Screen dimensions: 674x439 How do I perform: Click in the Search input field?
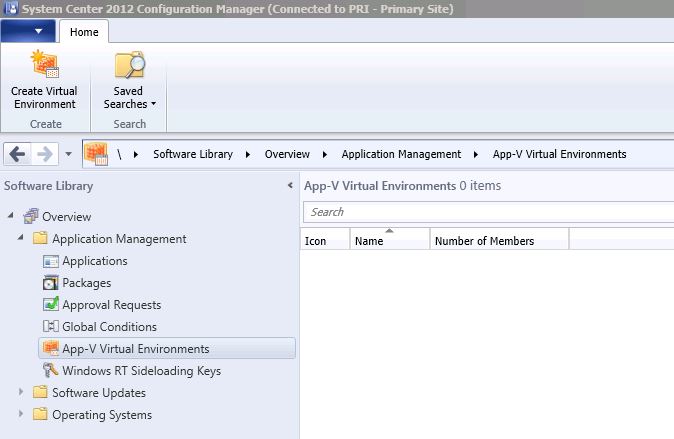pos(488,212)
